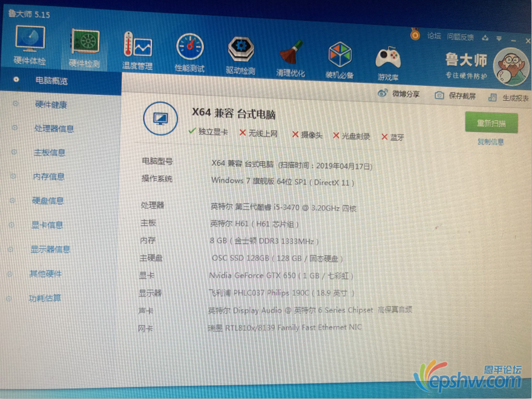Select 硬盘信息 in the sidebar
This screenshot has height=399, width=532.
click(x=48, y=201)
